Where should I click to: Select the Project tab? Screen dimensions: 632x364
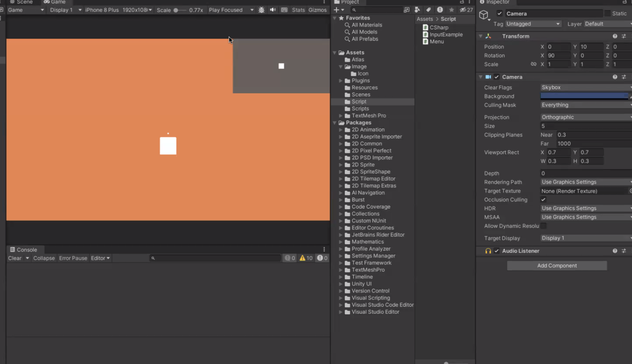coord(347,2)
